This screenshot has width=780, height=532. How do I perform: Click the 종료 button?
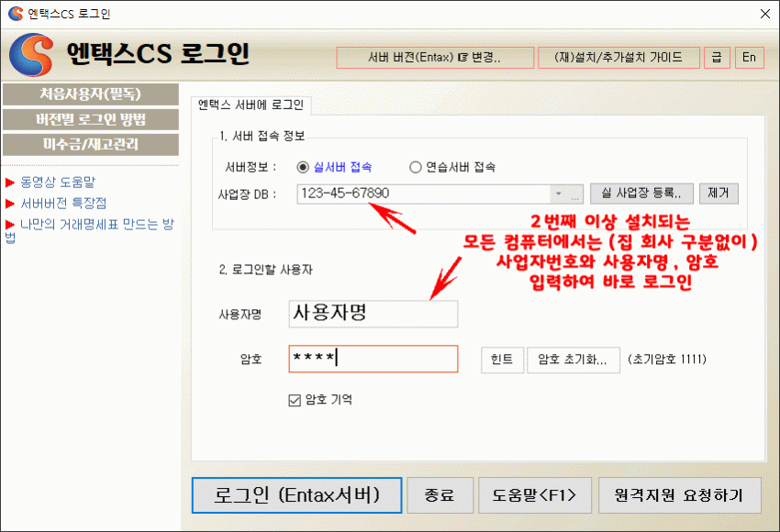pos(440,495)
